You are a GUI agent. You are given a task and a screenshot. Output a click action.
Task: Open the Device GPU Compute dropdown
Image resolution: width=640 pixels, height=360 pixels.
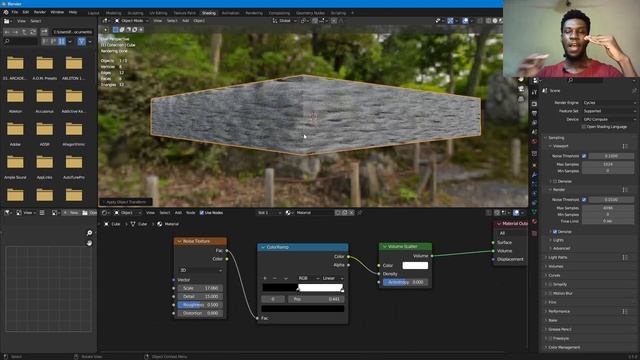point(609,119)
